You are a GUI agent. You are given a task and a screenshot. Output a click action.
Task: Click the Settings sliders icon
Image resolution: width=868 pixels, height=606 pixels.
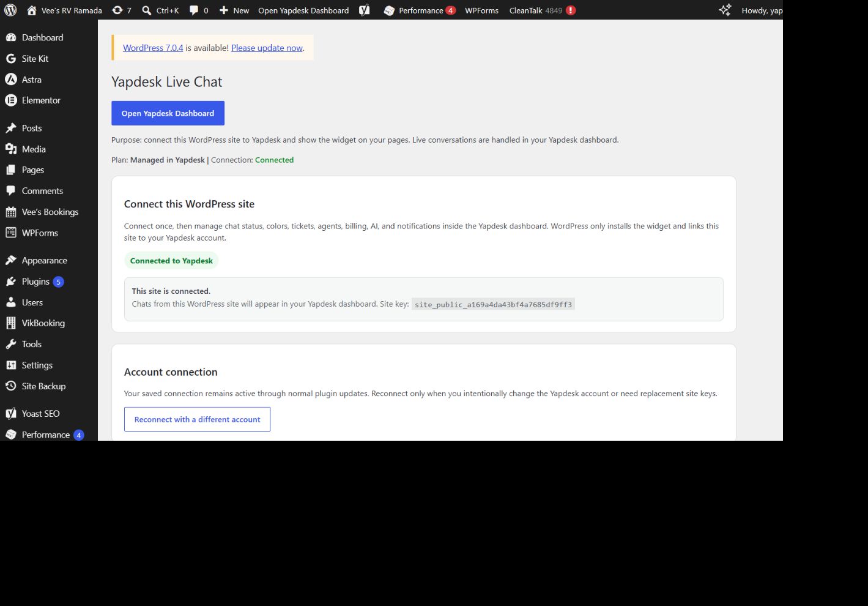(x=11, y=365)
